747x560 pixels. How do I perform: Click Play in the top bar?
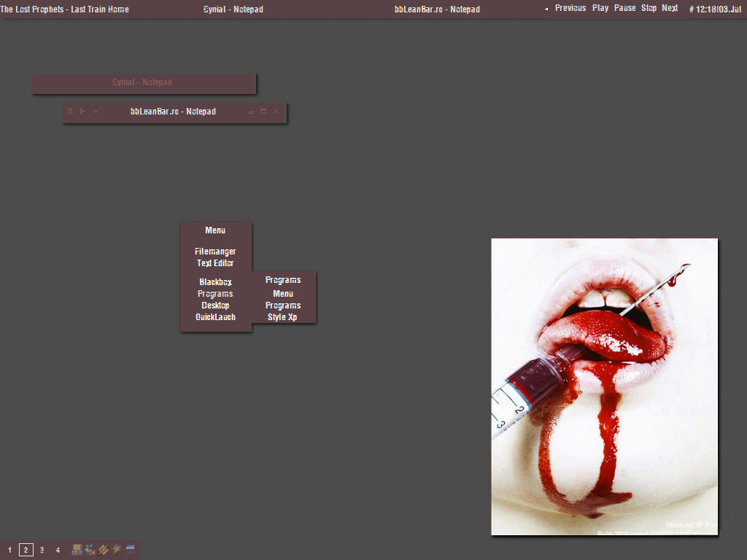pos(600,8)
